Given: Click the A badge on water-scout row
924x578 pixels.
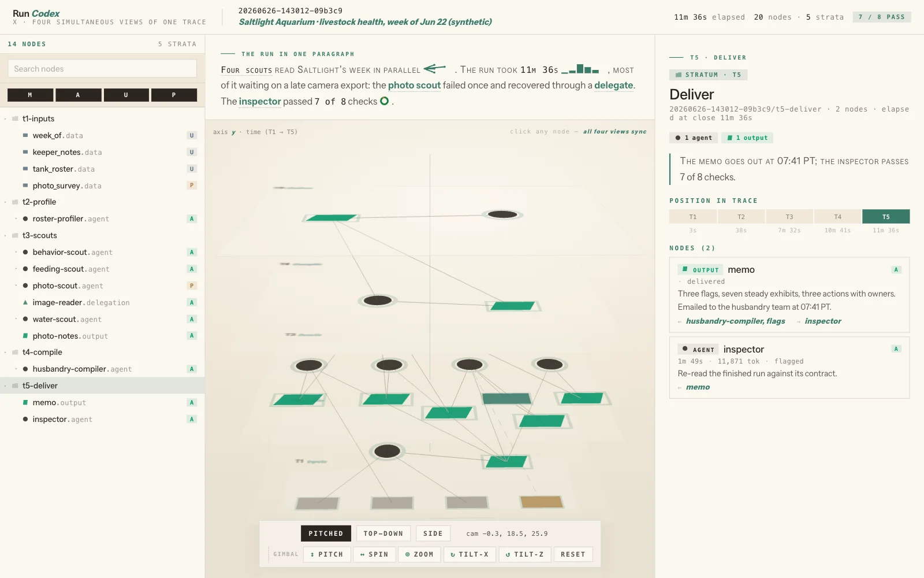Looking at the screenshot, I should (x=192, y=319).
